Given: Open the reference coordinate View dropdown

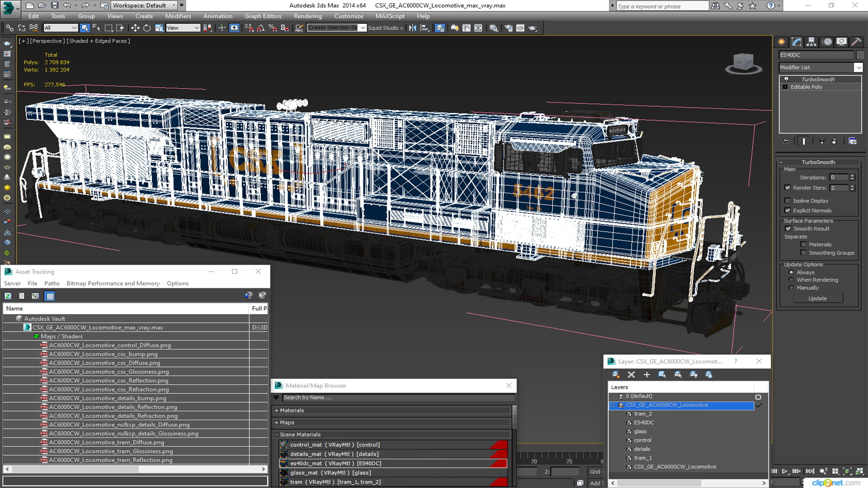Looking at the screenshot, I should 183,28.
